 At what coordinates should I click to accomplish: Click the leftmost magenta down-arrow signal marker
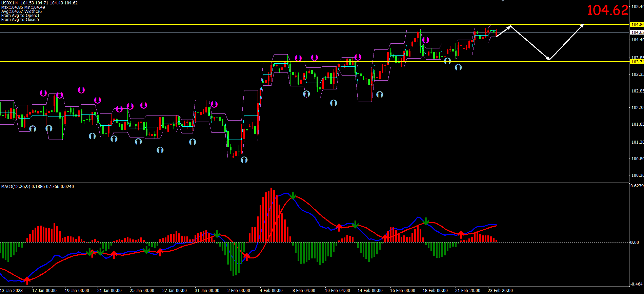tap(43, 93)
